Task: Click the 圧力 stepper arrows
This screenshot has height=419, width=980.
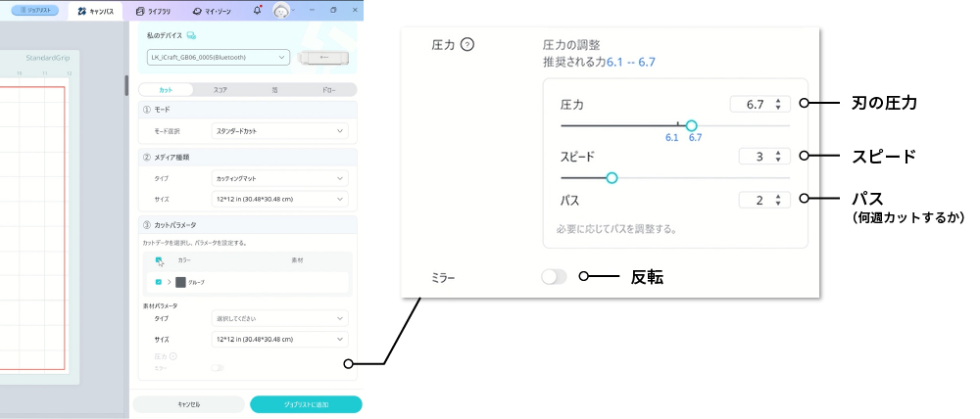Action: point(778,105)
